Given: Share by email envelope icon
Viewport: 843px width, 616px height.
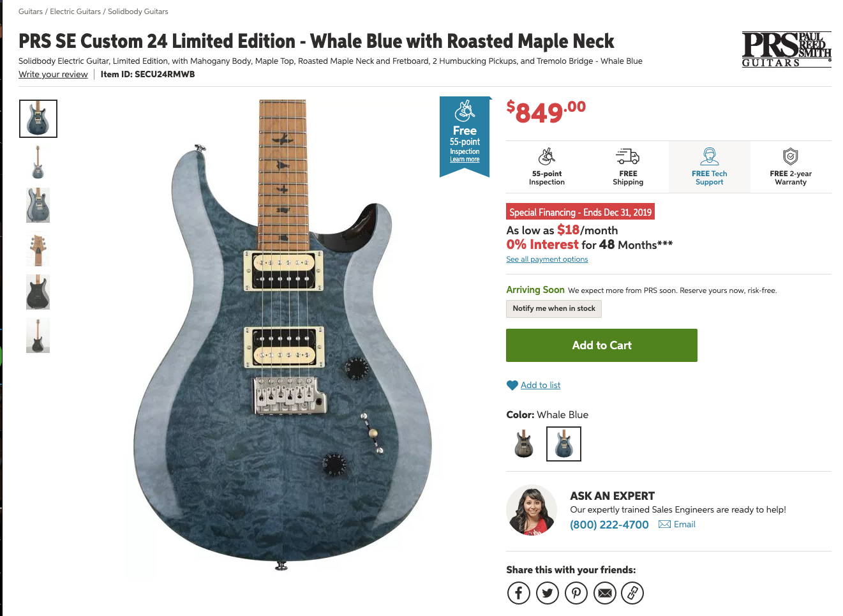Looking at the screenshot, I should [605, 593].
